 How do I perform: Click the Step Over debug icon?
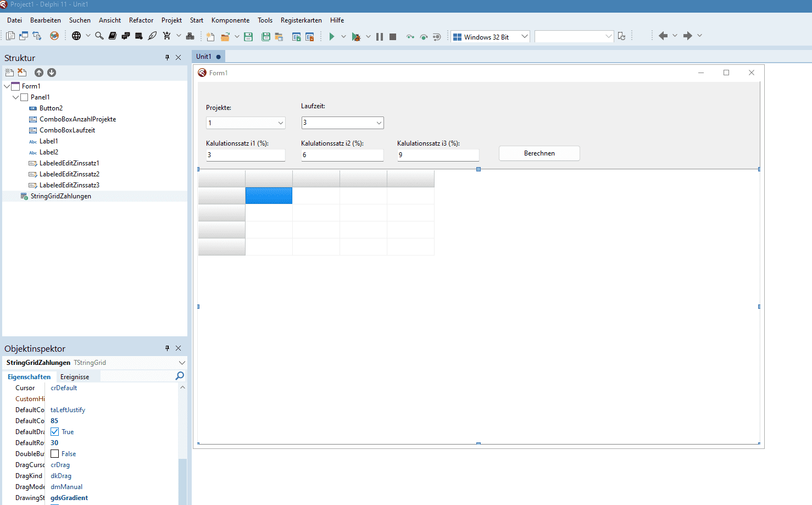coord(424,37)
